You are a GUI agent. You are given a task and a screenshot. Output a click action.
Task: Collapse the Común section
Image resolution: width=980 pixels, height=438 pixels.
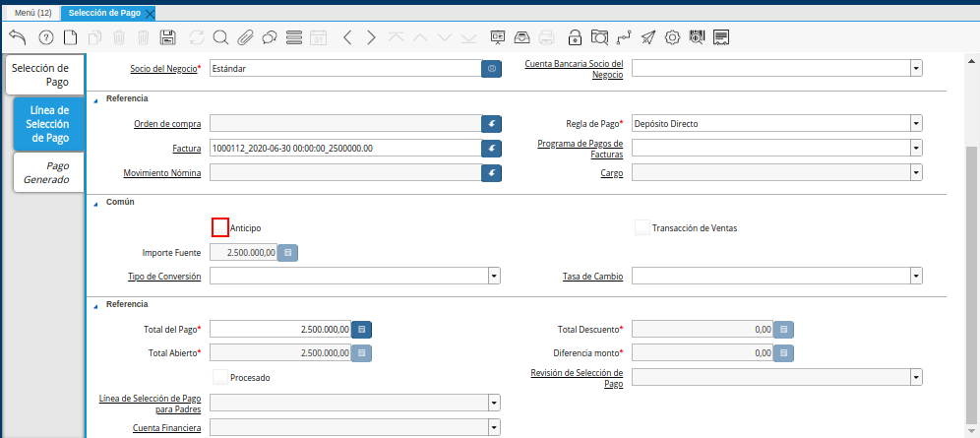[95, 203]
